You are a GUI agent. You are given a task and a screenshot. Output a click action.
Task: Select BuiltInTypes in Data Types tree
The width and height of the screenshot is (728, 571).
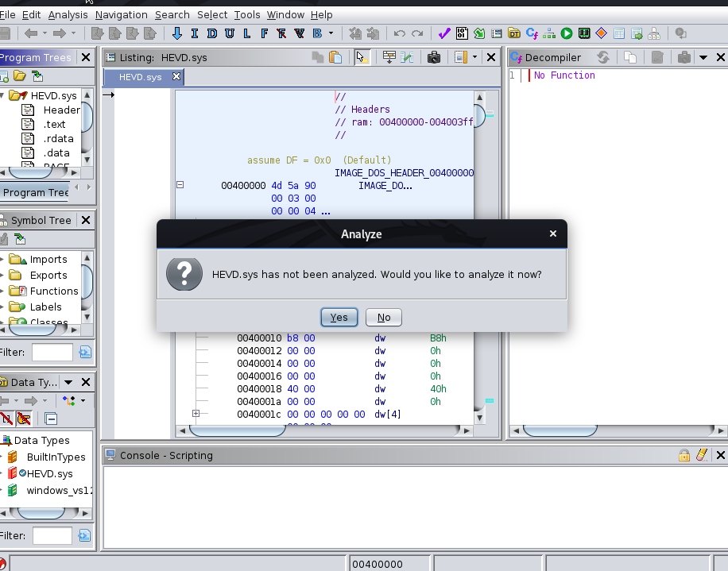56,457
